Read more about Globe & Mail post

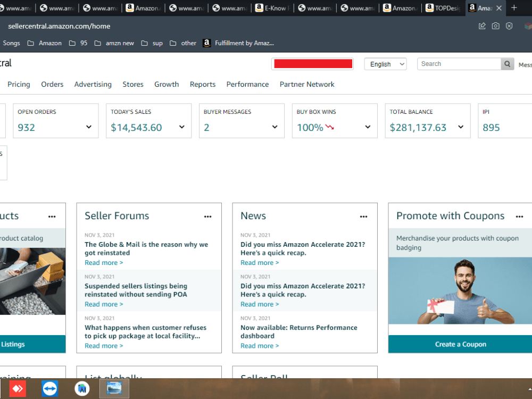pyautogui.click(x=104, y=263)
